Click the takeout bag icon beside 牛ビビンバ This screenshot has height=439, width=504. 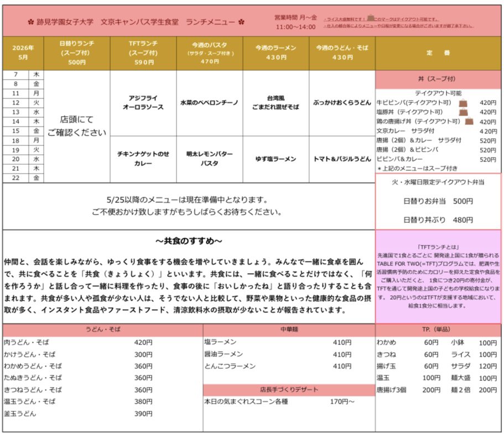coord(463,103)
